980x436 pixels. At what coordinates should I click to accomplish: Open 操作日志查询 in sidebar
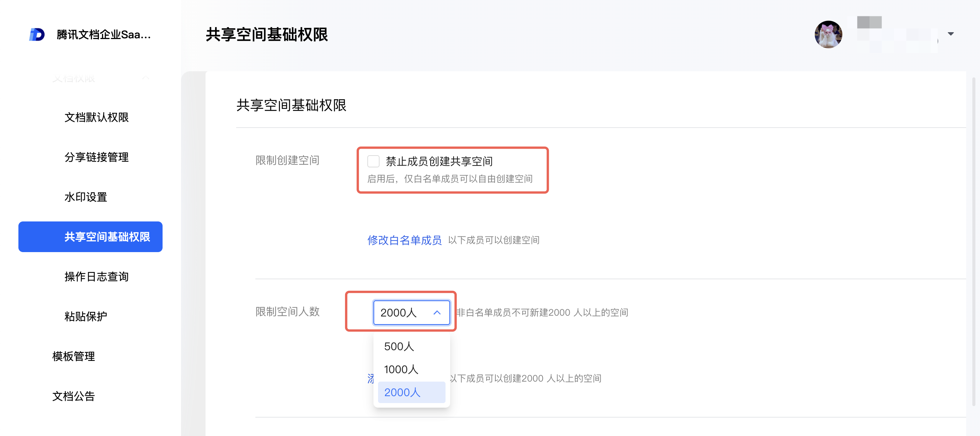coord(97,277)
